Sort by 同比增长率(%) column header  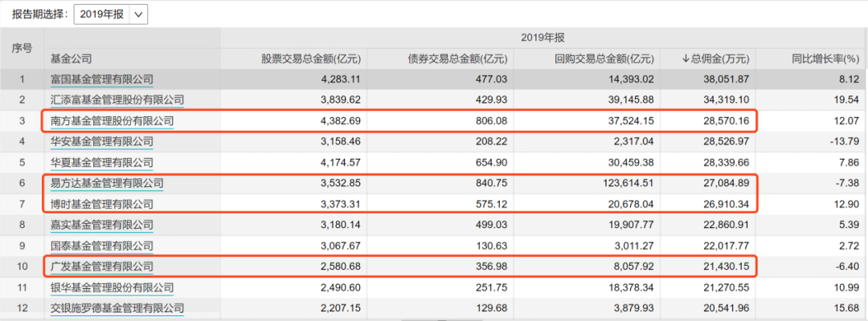825,58
